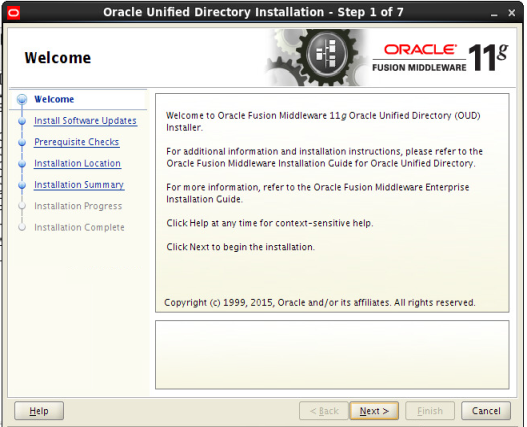The height and width of the screenshot is (427, 527).
Task: Click the greyed-out Finish button
Action: point(430,411)
